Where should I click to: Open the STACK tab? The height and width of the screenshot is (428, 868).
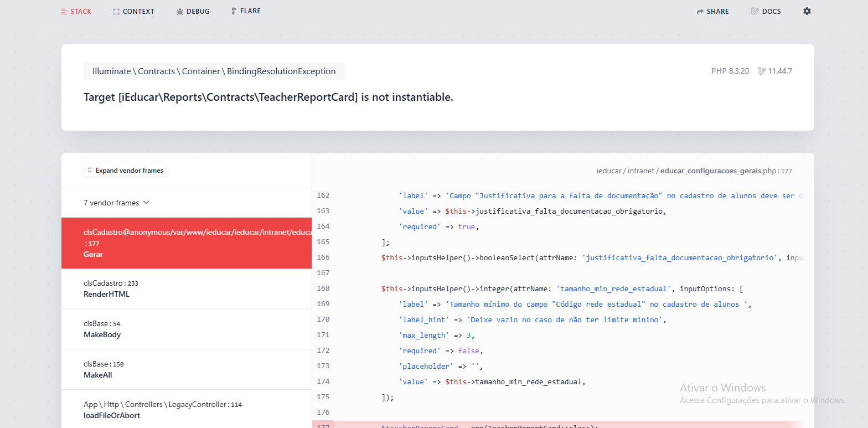[x=76, y=11]
